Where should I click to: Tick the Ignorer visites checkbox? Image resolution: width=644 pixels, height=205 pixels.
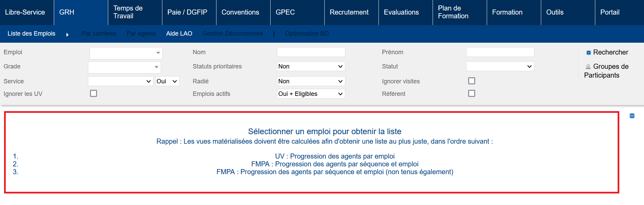click(x=471, y=81)
